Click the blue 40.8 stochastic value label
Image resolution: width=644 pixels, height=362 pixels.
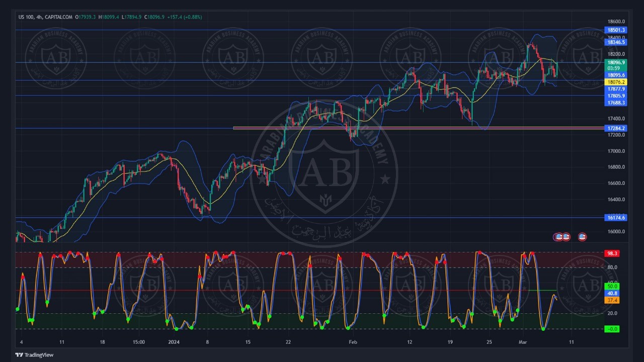pos(612,293)
